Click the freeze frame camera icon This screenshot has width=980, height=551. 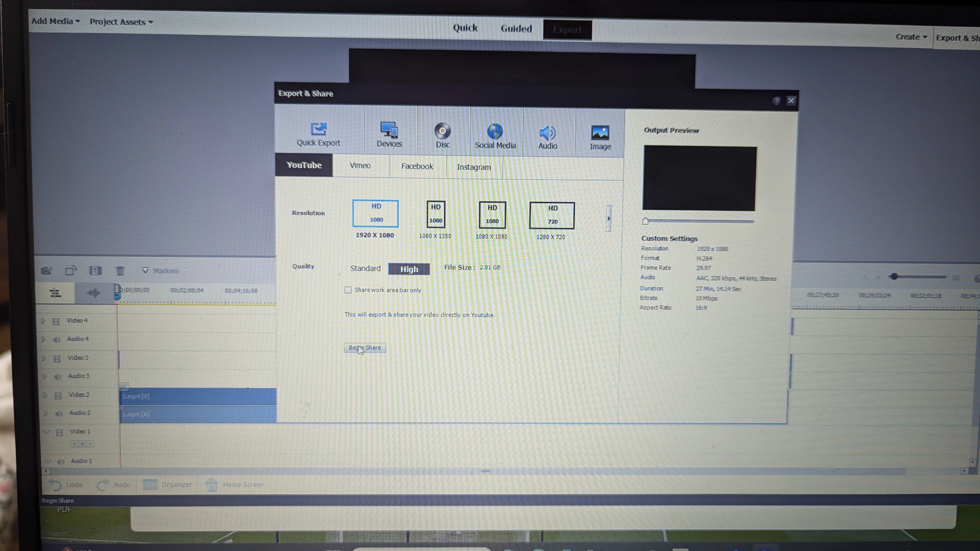[x=47, y=271]
